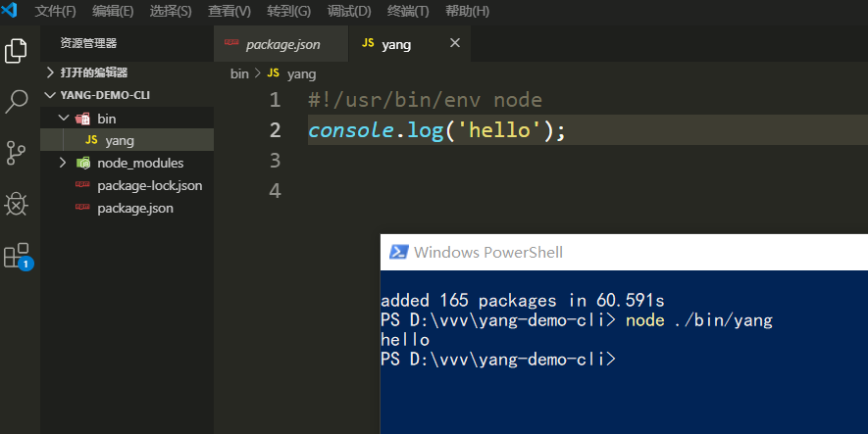Close the yang editor tab

454,43
